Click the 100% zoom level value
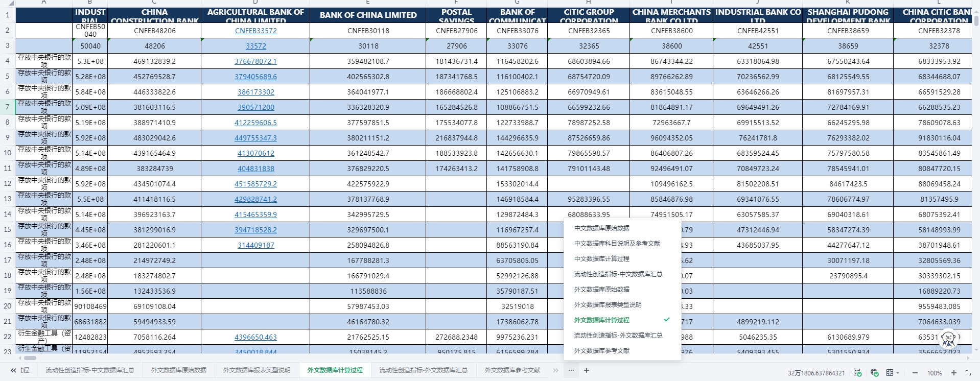The width and height of the screenshot is (980, 381). pos(935,373)
